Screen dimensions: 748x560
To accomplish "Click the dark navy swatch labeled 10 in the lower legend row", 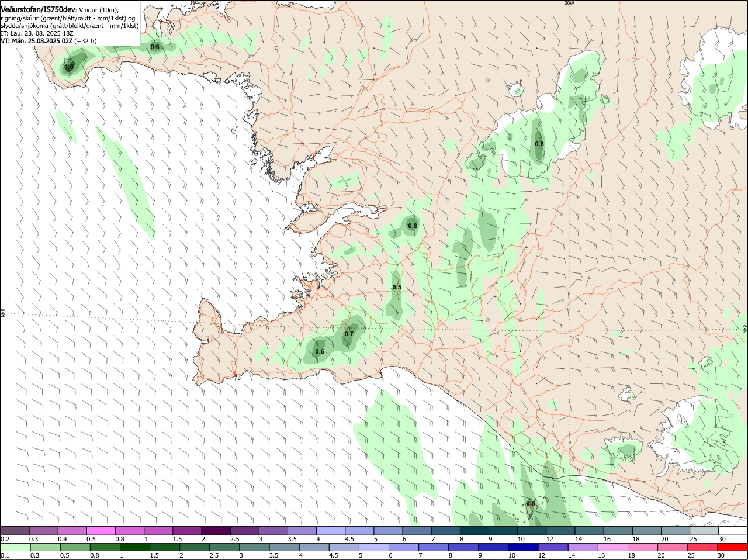I will click(x=523, y=547).
